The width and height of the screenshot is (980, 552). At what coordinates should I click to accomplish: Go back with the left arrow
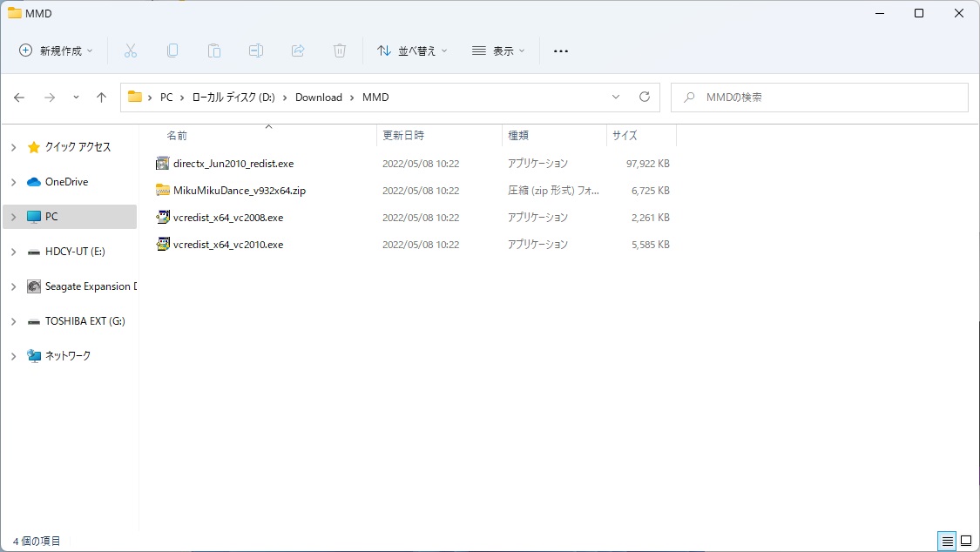tap(19, 98)
